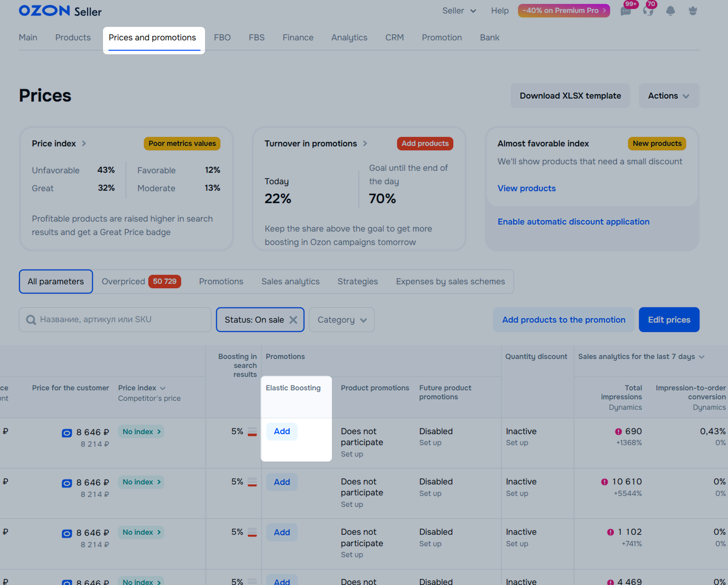The image size is (728, 585).
Task: Go to the Analytics menu section
Action: coord(349,38)
